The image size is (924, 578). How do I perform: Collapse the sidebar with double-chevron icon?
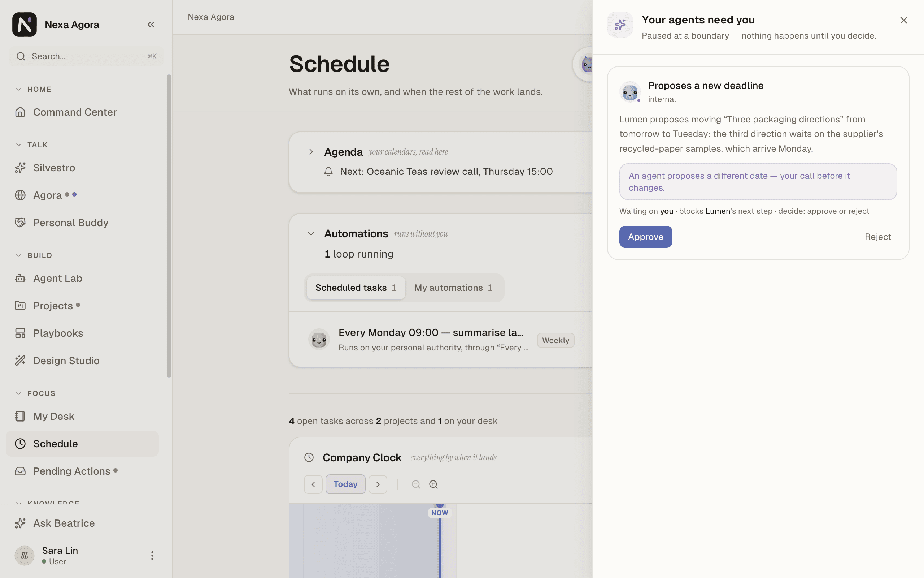point(151,25)
